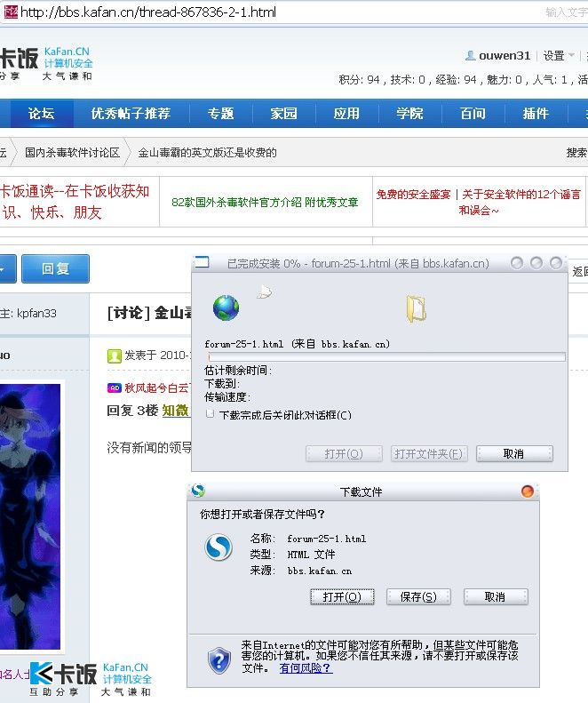The image size is (588, 703).
Task: Click the 知微 user link in reply
Action: 176,411
